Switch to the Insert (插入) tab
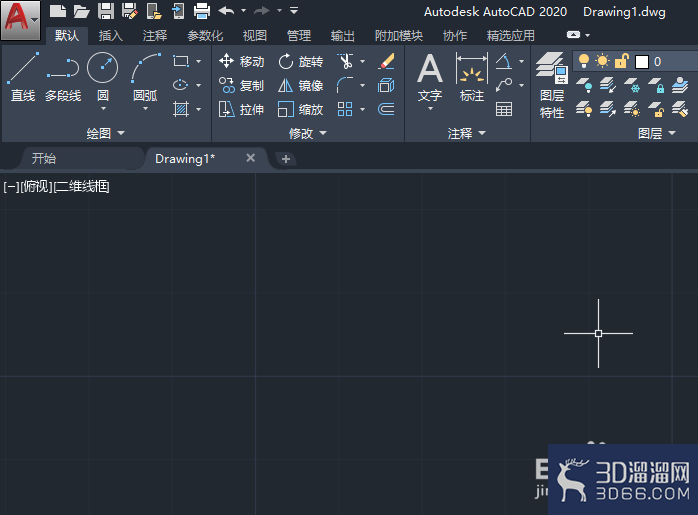The width and height of the screenshot is (698, 515). (110, 36)
